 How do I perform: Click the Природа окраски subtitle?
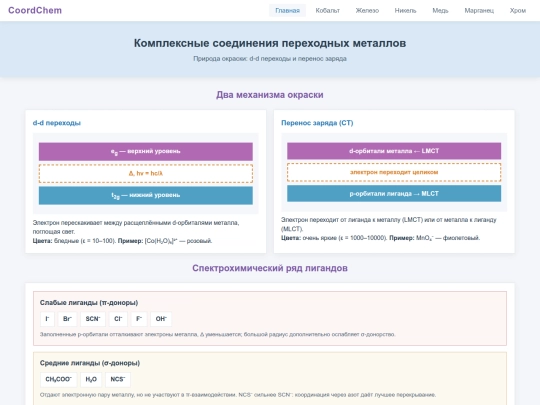(x=270, y=59)
